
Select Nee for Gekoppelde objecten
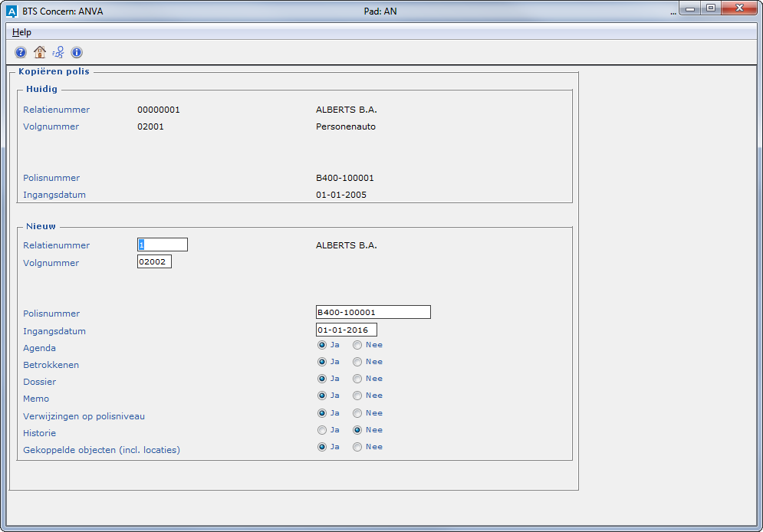click(x=357, y=447)
